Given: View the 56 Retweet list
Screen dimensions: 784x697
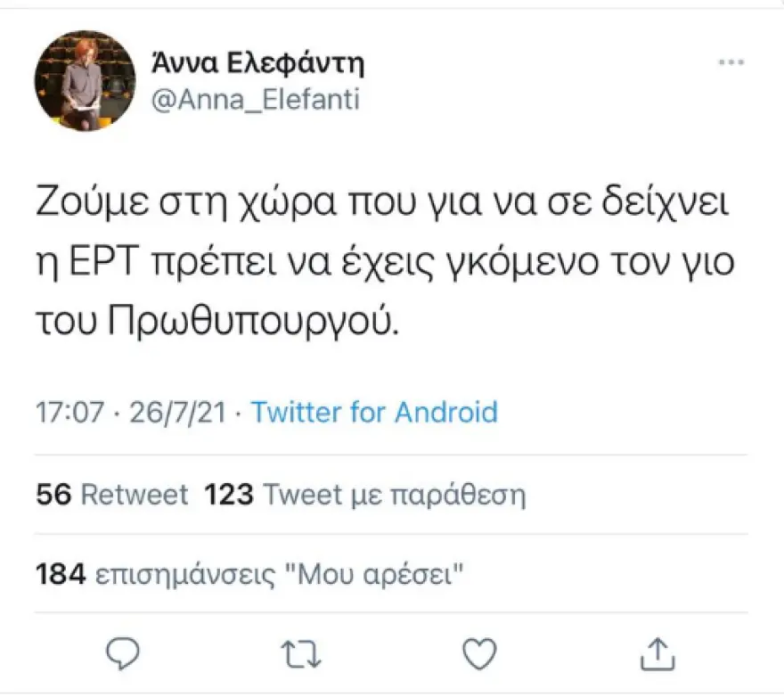Looking at the screenshot, I should 111,494.
